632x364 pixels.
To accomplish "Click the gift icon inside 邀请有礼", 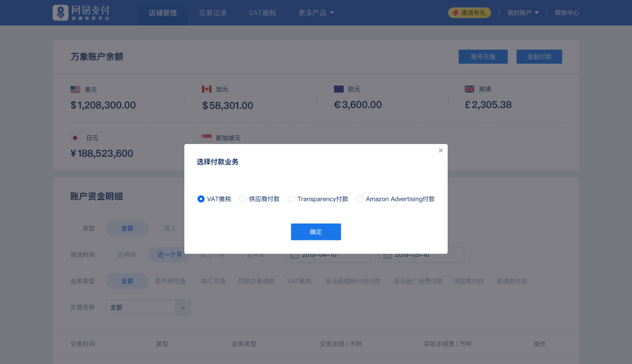I will point(454,12).
